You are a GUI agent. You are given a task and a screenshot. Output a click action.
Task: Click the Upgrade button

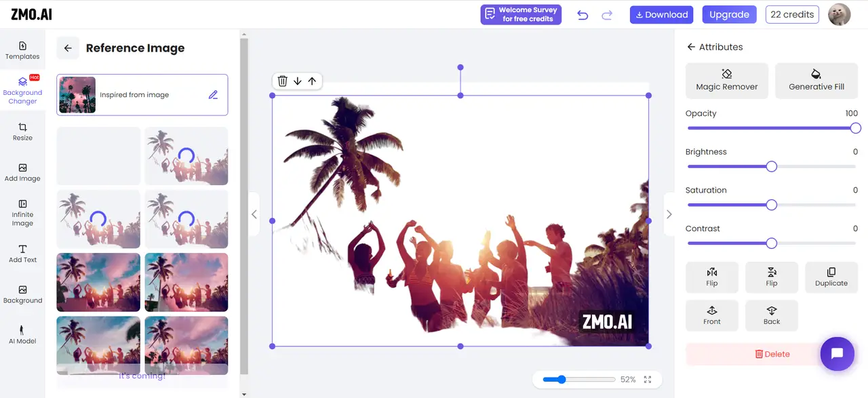tap(729, 14)
